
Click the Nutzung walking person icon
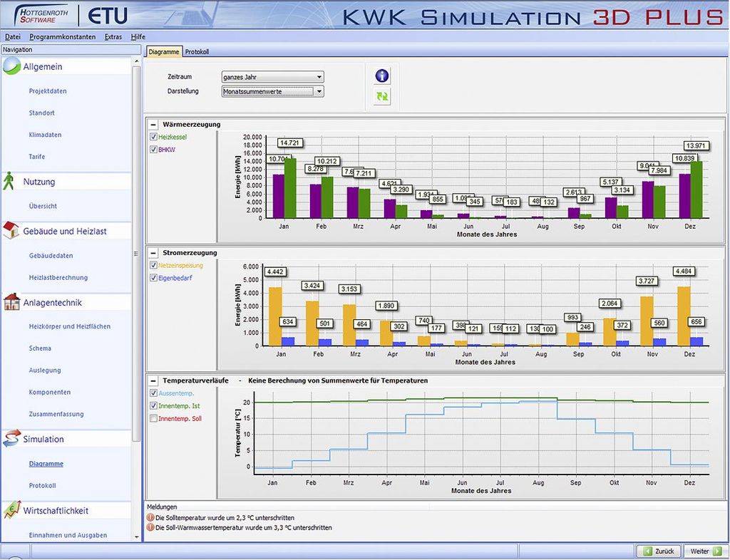(x=9, y=181)
